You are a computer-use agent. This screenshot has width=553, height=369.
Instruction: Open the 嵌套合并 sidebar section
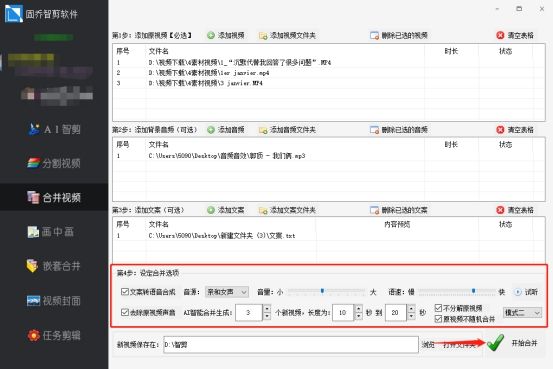[x=54, y=266]
